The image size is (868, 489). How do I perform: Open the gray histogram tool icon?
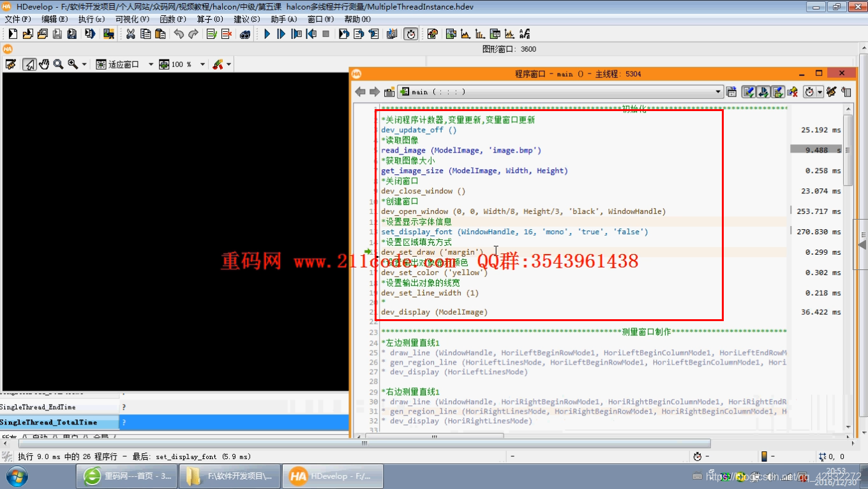click(x=465, y=33)
